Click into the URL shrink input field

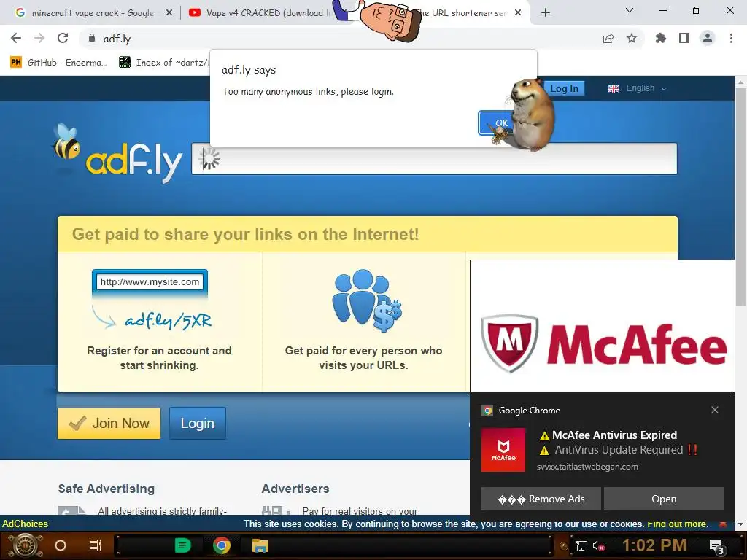tap(434, 158)
